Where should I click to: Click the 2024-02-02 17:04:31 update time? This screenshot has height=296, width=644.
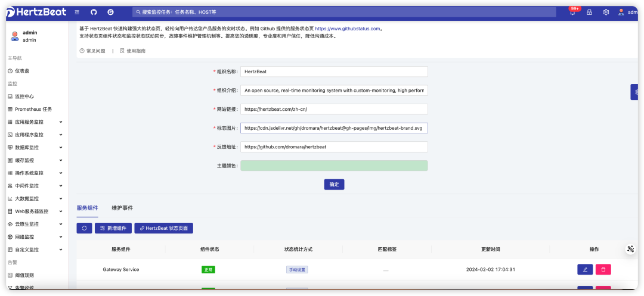[490, 269]
